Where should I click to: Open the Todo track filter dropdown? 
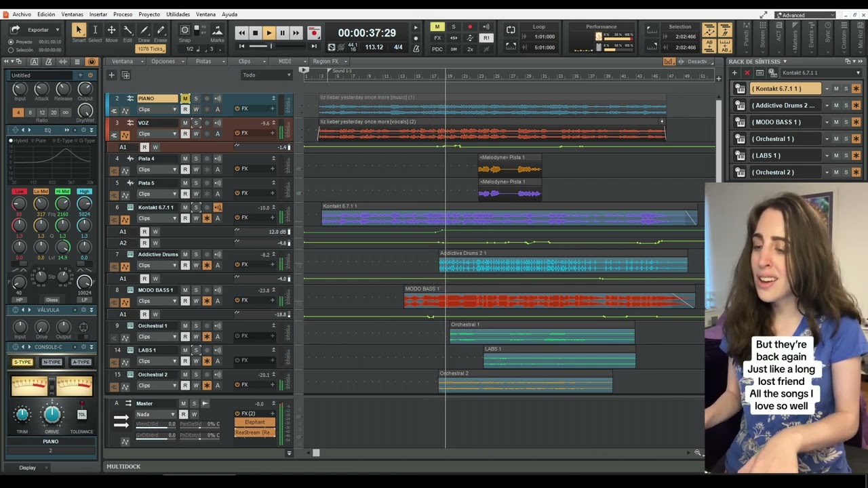[267, 75]
